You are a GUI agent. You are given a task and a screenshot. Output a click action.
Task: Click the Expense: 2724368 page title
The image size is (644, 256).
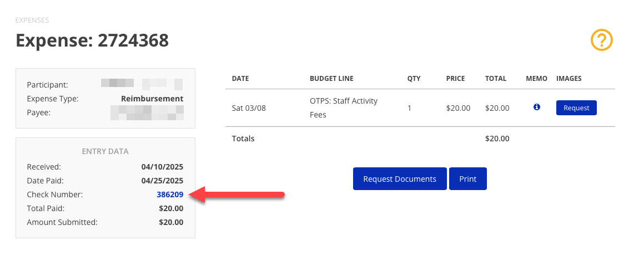[92, 40]
